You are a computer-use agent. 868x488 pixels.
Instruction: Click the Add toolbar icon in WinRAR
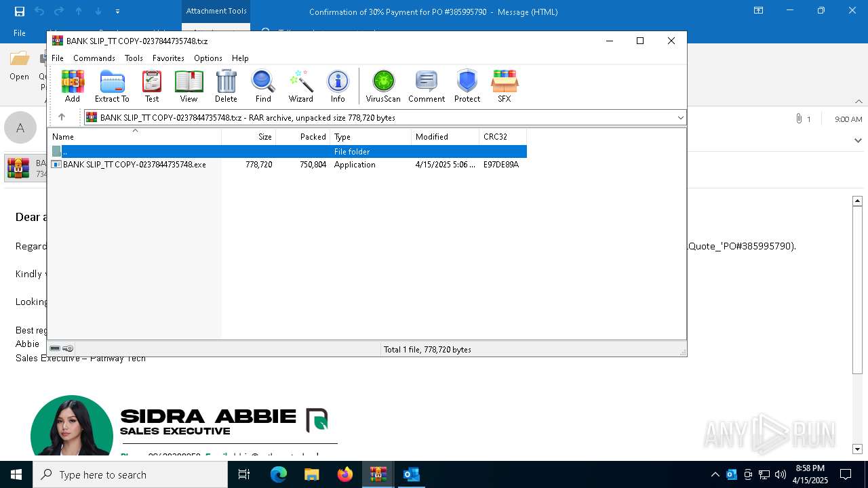(x=73, y=86)
